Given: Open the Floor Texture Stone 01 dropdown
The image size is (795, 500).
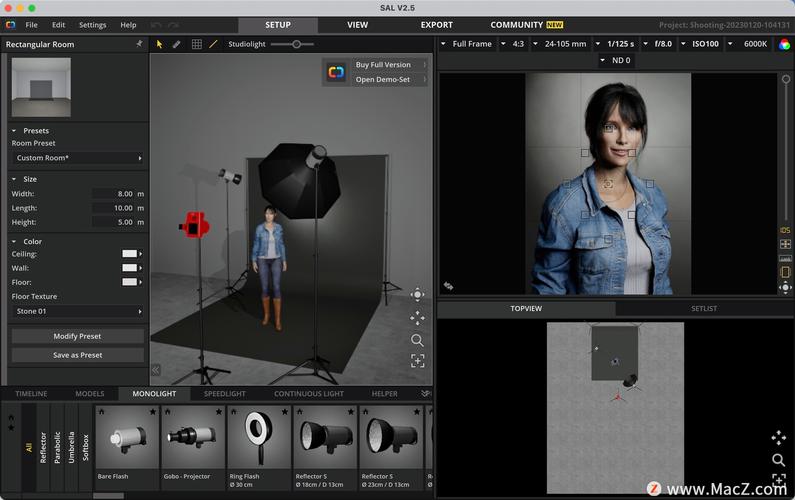Looking at the screenshot, I should coord(77,311).
